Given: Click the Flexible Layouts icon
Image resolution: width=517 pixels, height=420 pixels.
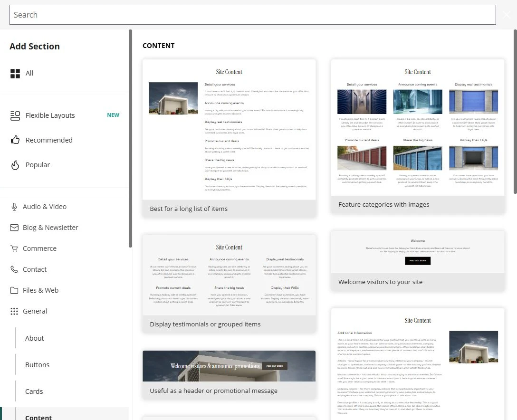Looking at the screenshot, I should pos(15,115).
